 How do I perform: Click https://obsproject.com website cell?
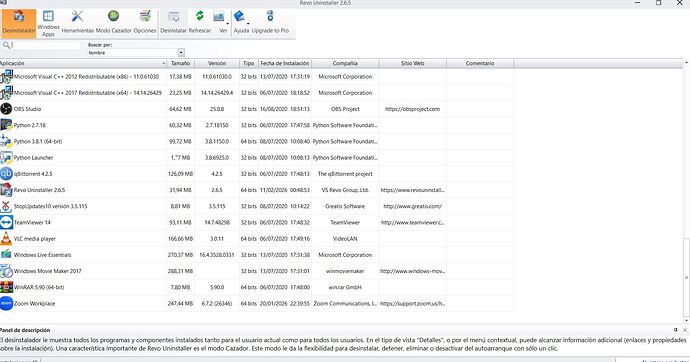click(412, 109)
